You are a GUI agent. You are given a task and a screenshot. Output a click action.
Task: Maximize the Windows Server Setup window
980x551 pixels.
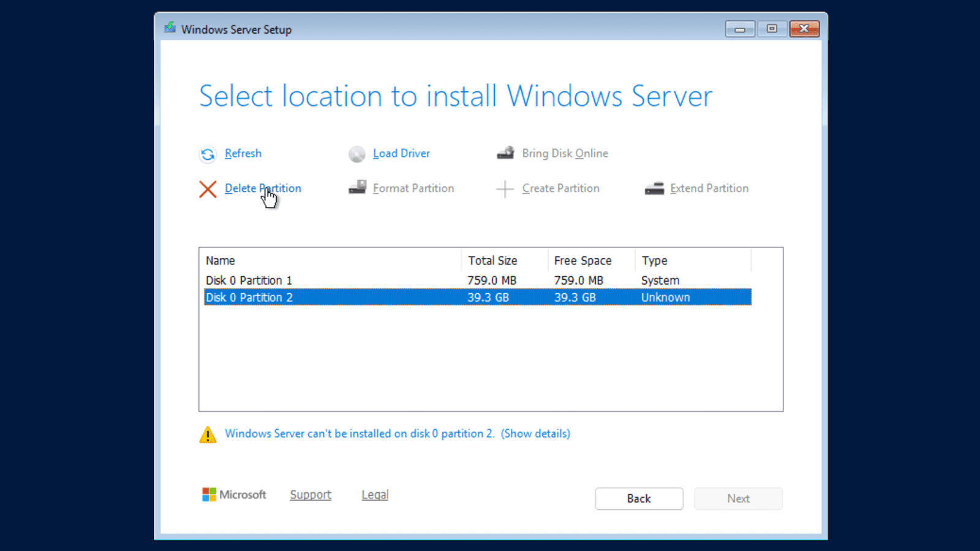tap(772, 29)
